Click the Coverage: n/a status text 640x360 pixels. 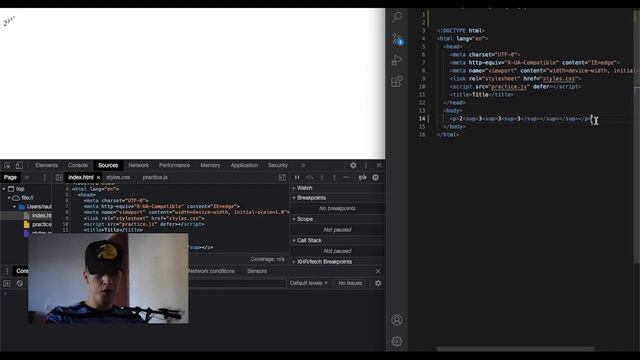click(267, 259)
